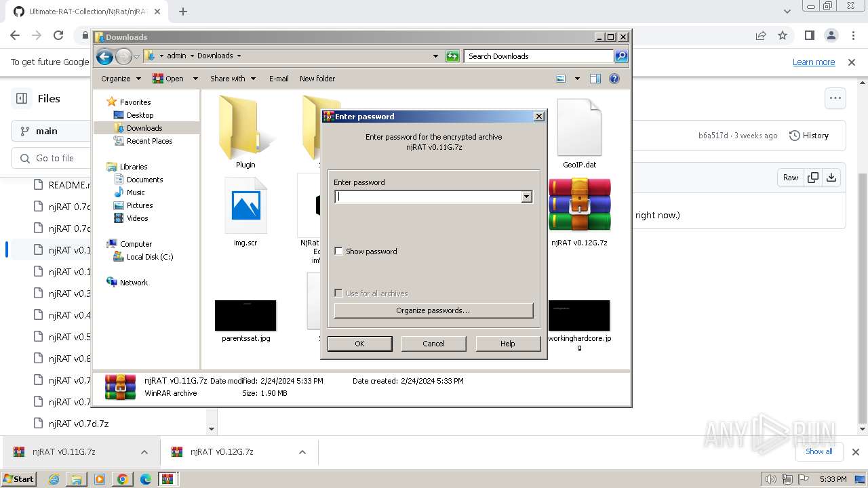The height and width of the screenshot is (488, 868).
Task: Select Local Disk (C:) in navigation pane
Action: (x=149, y=257)
